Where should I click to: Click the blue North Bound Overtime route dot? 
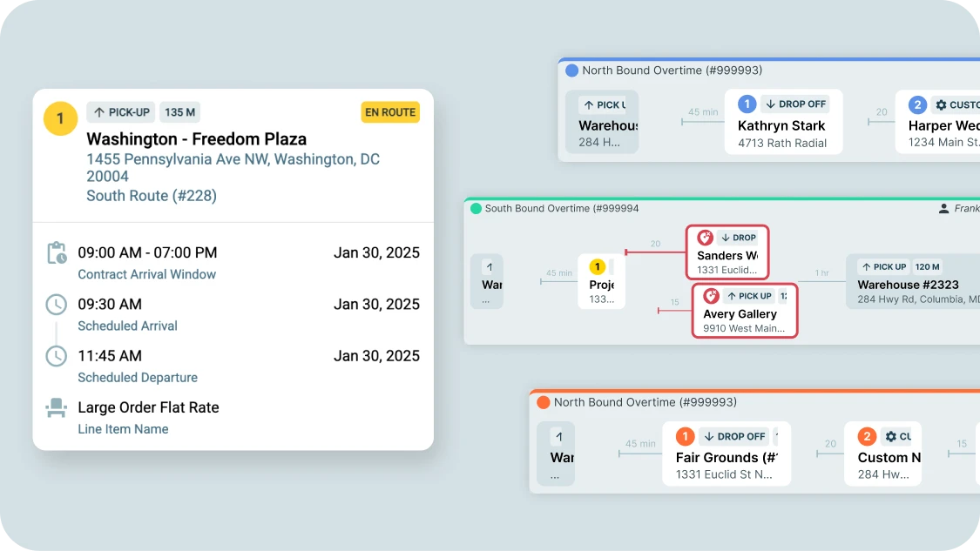coord(572,71)
